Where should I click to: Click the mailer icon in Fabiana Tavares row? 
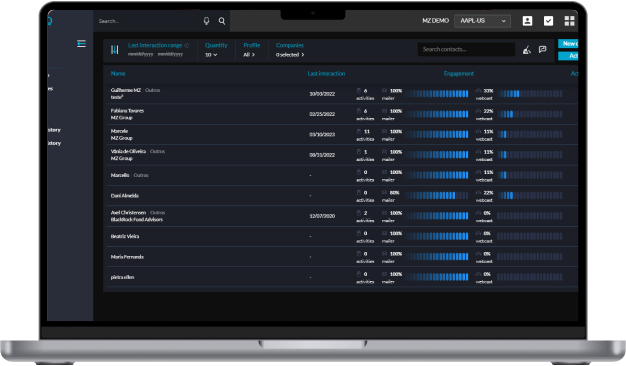point(384,111)
